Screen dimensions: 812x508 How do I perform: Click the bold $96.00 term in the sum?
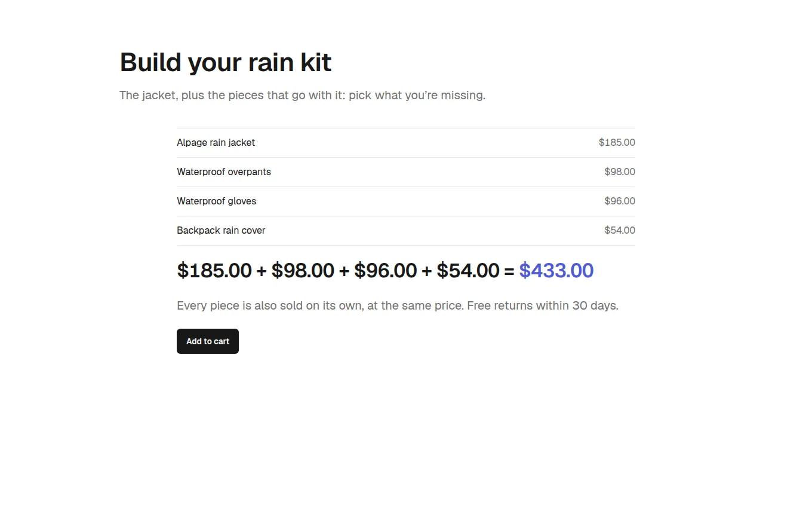coord(386,271)
